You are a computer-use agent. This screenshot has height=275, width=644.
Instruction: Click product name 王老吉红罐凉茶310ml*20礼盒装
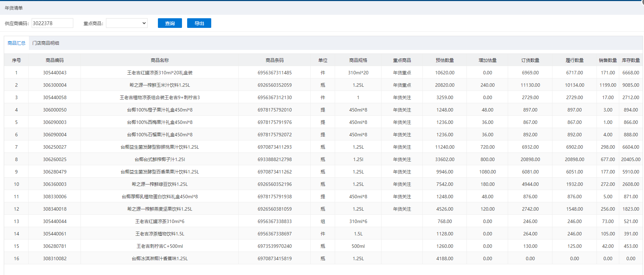point(160,73)
